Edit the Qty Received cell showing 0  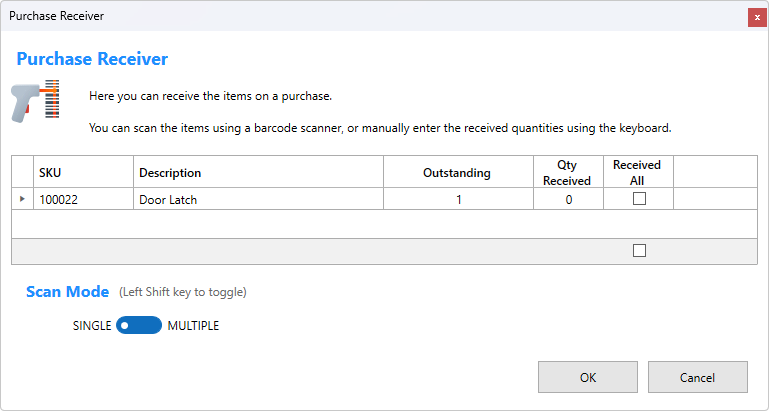[x=567, y=199]
